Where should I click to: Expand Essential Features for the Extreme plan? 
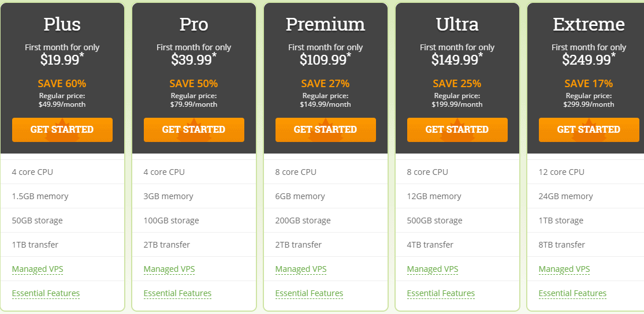click(572, 293)
